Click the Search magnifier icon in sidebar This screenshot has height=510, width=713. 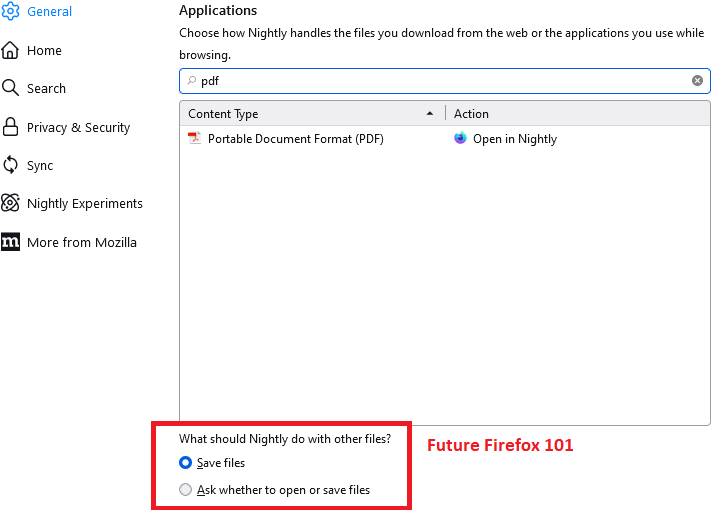(11, 88)
